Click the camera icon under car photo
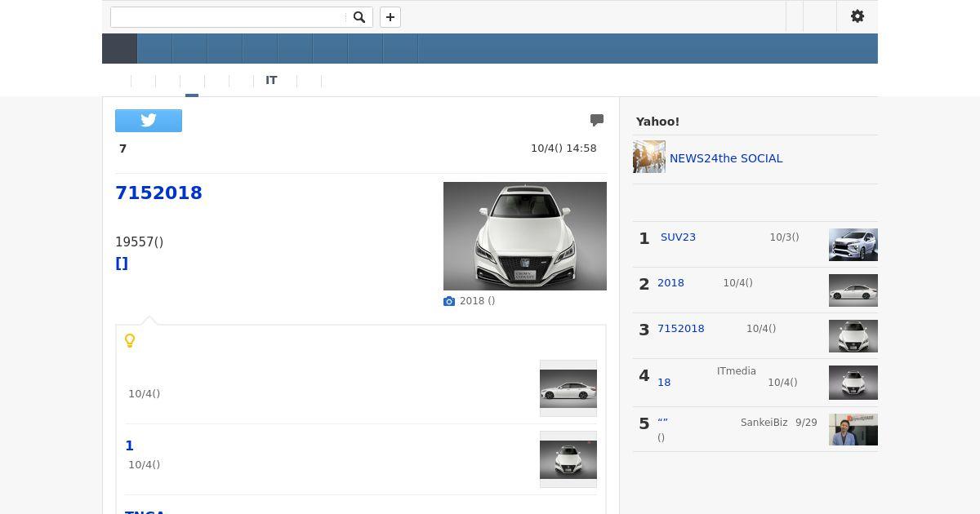The width and height of the screenshot is (980, 514). pyautogui.click(x=449, y=301)
